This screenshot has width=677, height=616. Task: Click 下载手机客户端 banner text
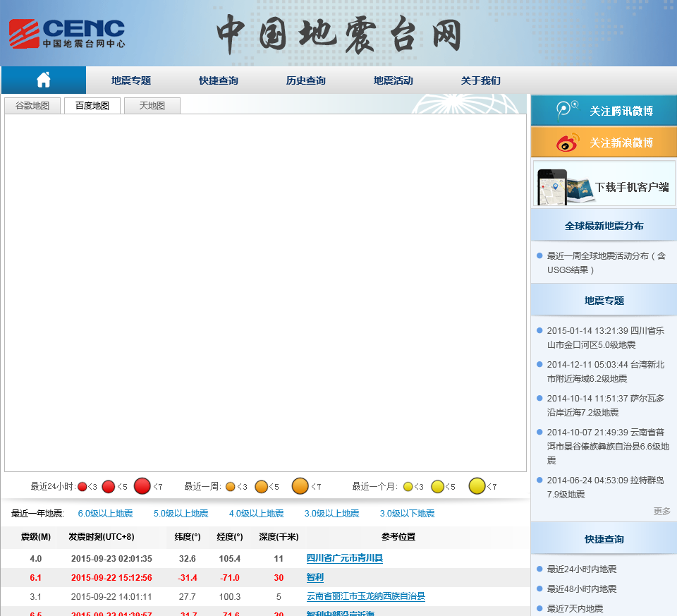(632, 187)
